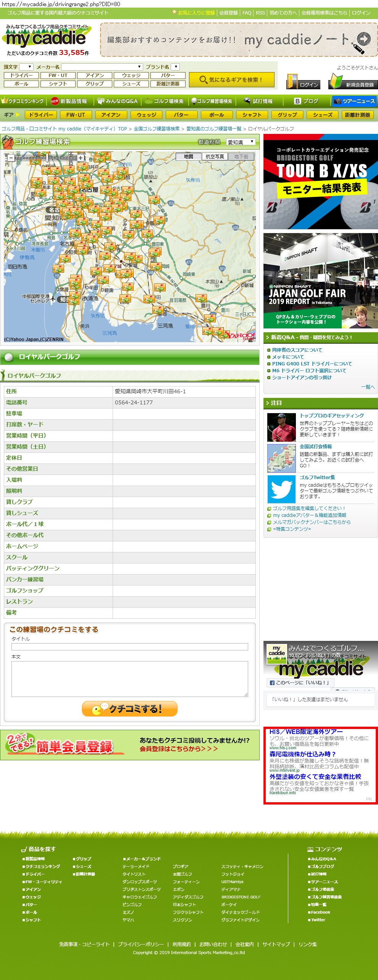The width and height of the screenshot is (378, 980).
Task: Open the Twitter bird thumbnail
Action: (281, 489)
